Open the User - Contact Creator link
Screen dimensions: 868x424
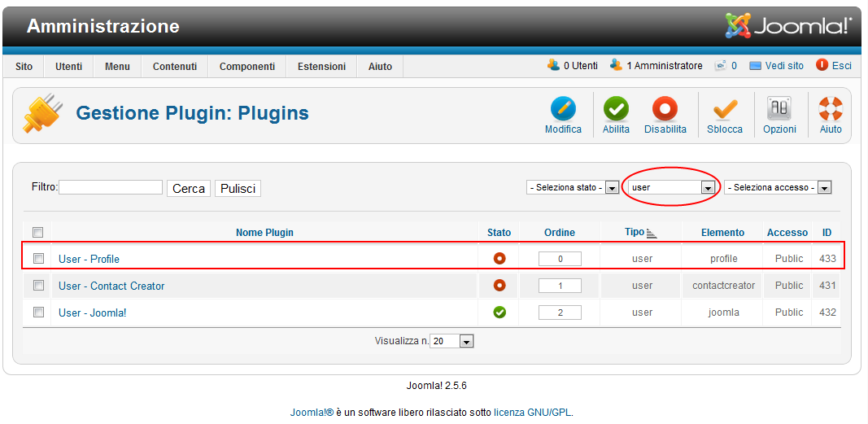point(111,286)
